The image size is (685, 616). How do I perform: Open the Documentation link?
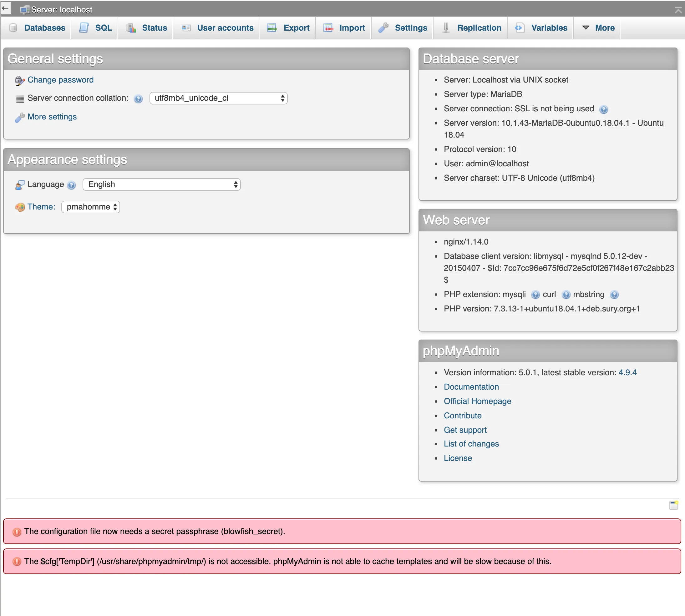coord(471,387)
